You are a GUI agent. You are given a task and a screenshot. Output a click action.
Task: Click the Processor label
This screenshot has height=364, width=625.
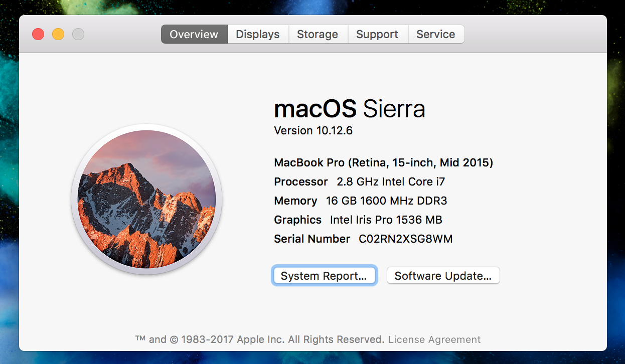click(301, 181)
